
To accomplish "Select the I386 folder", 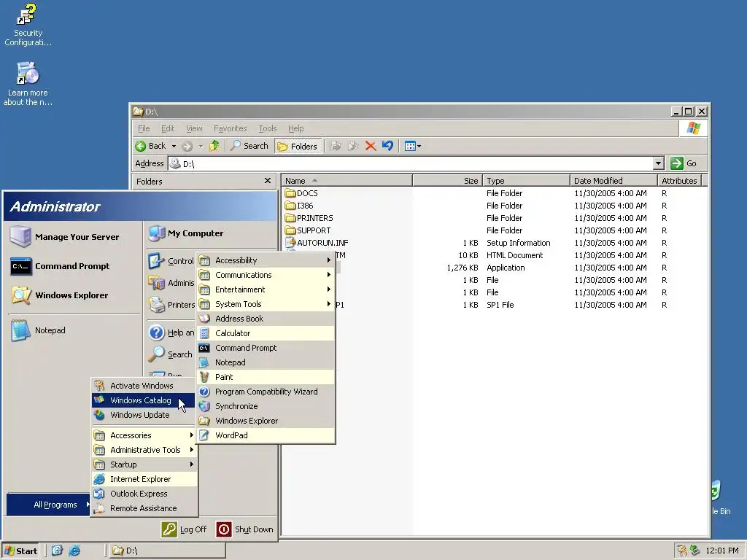I will pos(299,206).
